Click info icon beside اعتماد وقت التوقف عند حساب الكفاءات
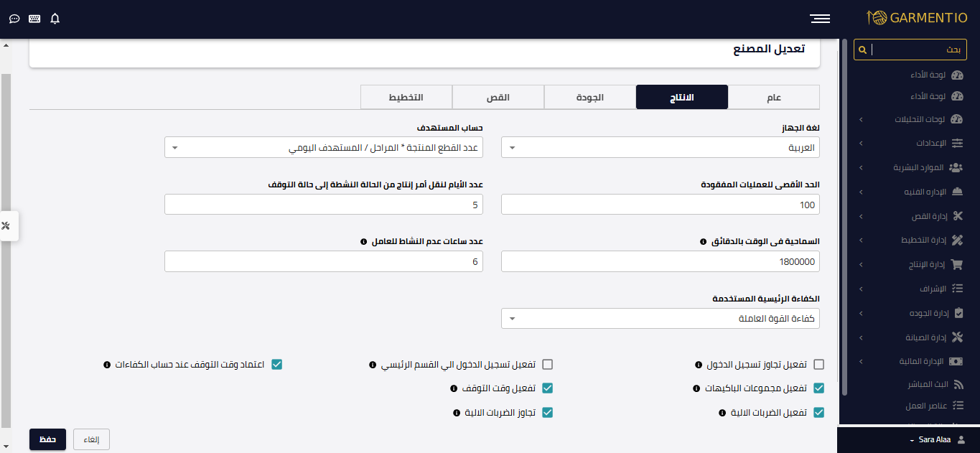 pyautogui.click(x=107, y=365)
